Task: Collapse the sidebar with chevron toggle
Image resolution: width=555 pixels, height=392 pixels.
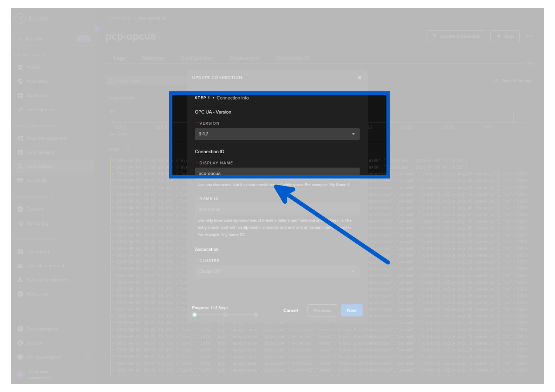Action: click(x=97, y=29)
